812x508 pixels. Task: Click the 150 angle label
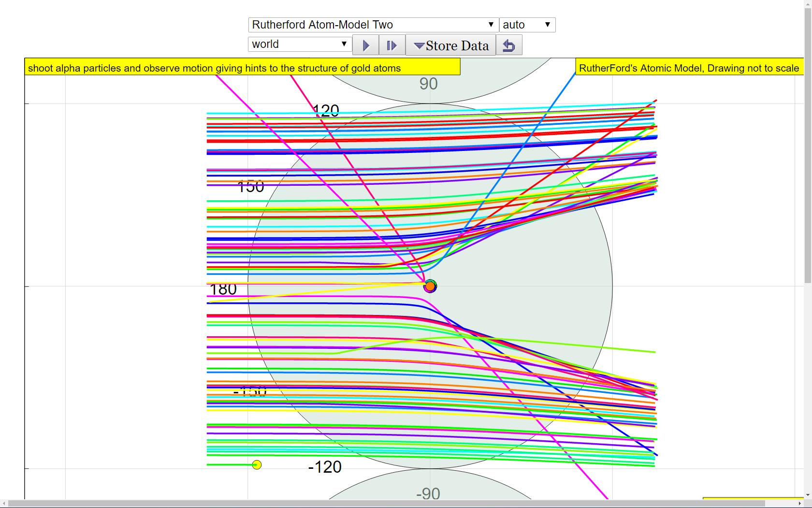click(x=251, y=186)
